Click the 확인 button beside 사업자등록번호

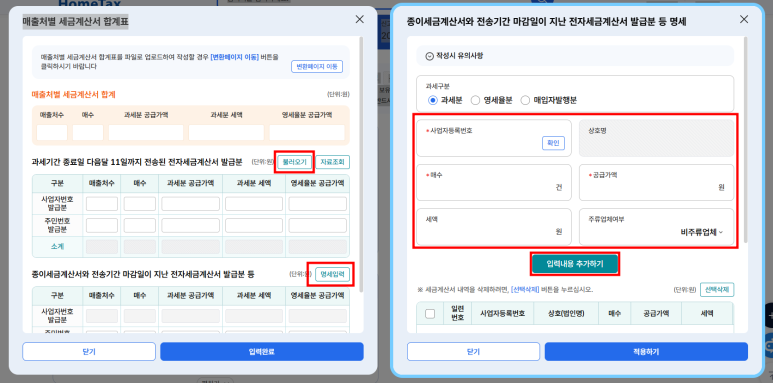pos(553,143)
